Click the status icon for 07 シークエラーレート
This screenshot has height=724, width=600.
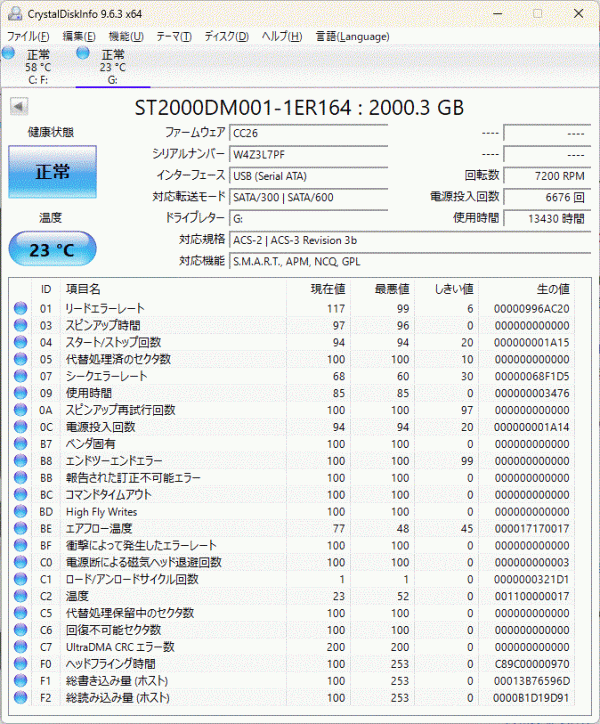pyautogui.click(x=20, y=376)
